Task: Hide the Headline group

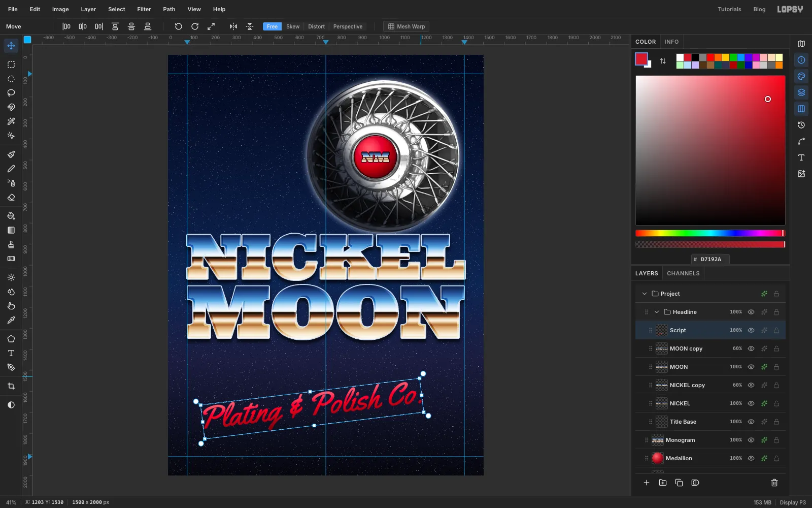Action: pos(751,312)
